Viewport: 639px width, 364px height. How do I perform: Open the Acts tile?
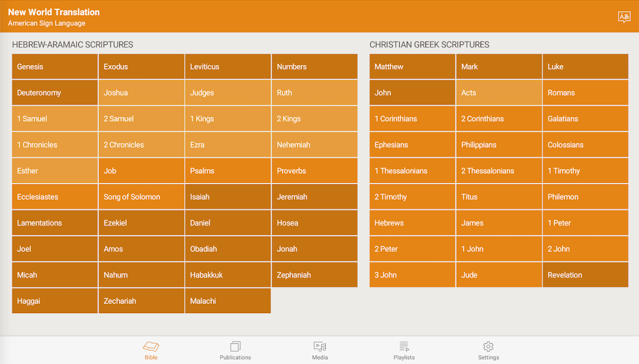coord(499,93)
